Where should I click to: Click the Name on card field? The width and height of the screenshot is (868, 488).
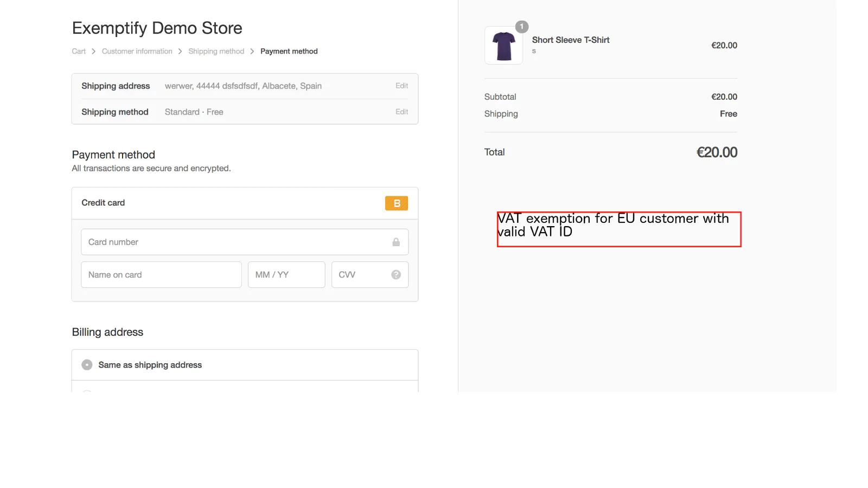161,275
